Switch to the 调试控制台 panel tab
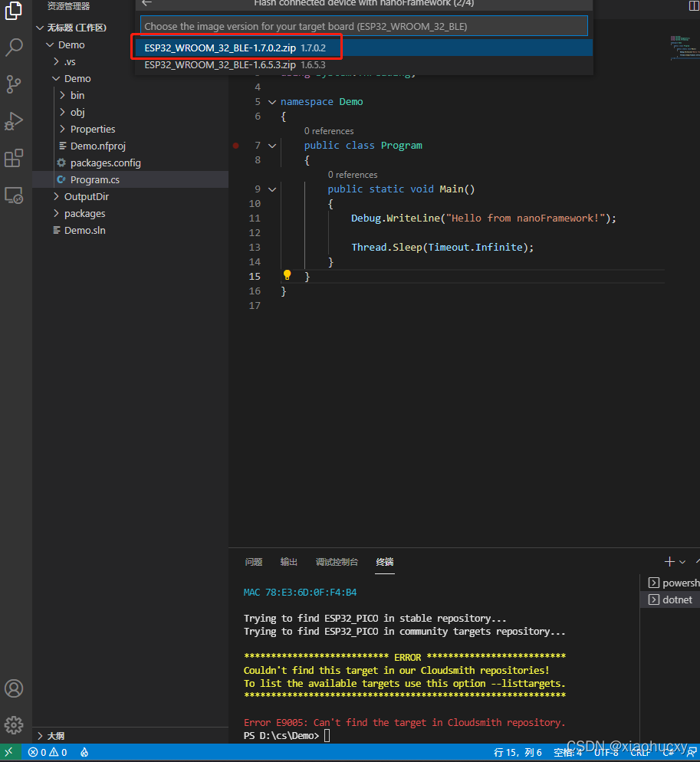The image size is (700, 762). [x=337, y=562]
